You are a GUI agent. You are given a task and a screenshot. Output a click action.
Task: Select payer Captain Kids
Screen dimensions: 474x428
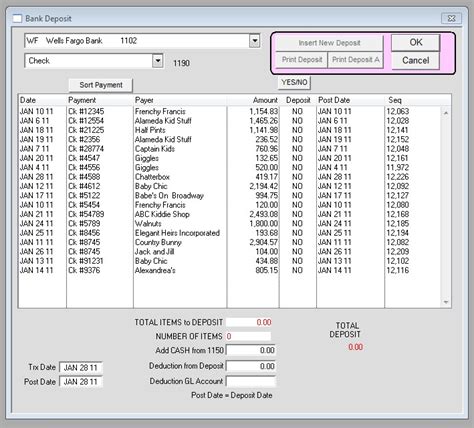tap(155, 149)
